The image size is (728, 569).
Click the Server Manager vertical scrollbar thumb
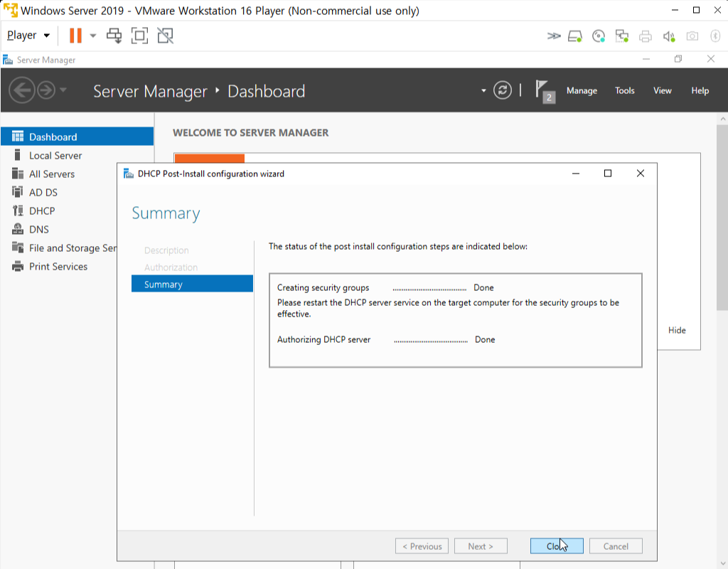(x=722, y=218)
